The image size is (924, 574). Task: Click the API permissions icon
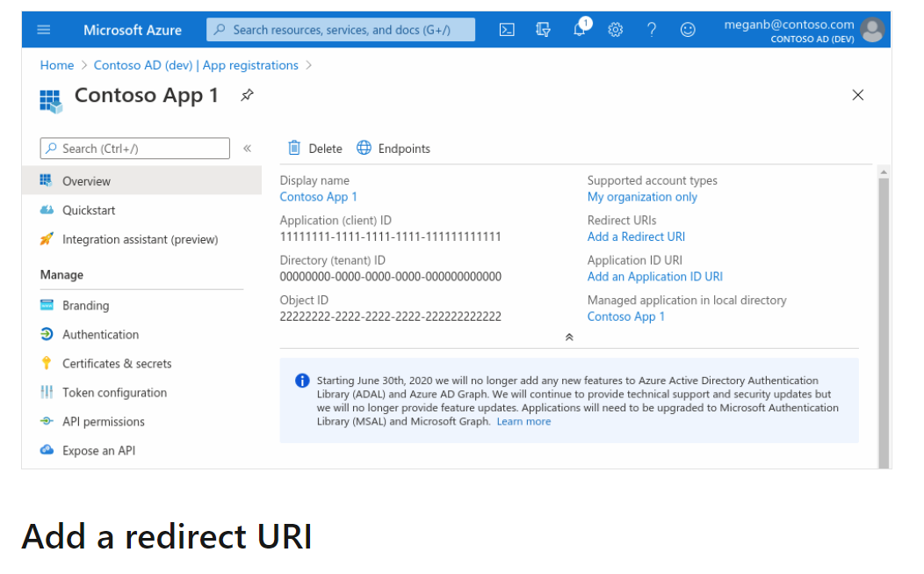(47, 421)
